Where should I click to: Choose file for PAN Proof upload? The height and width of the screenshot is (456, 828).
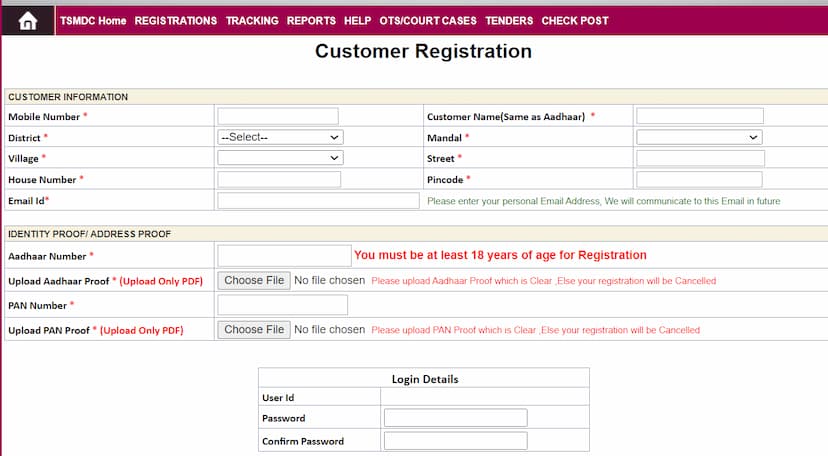click(x=254, y=329)
